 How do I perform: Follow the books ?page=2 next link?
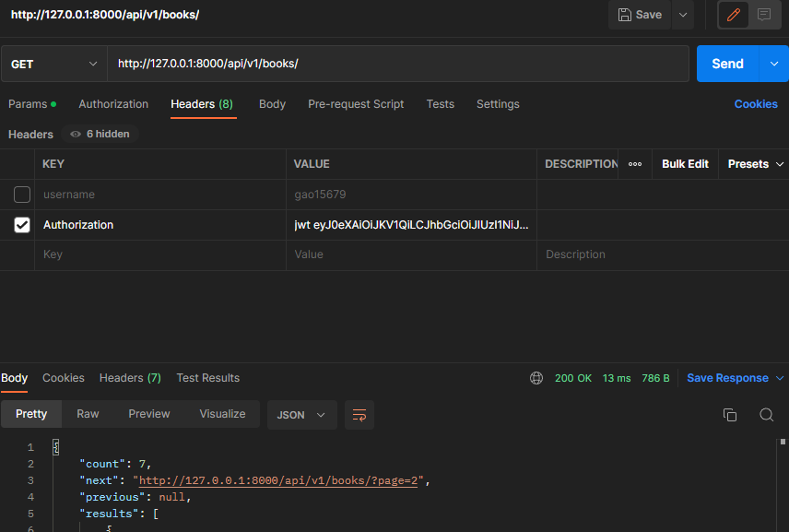click(278, 480)
